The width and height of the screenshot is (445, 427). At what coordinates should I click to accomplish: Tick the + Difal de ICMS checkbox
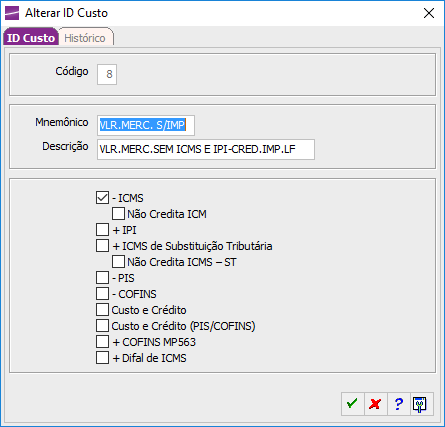pos(102,358)
